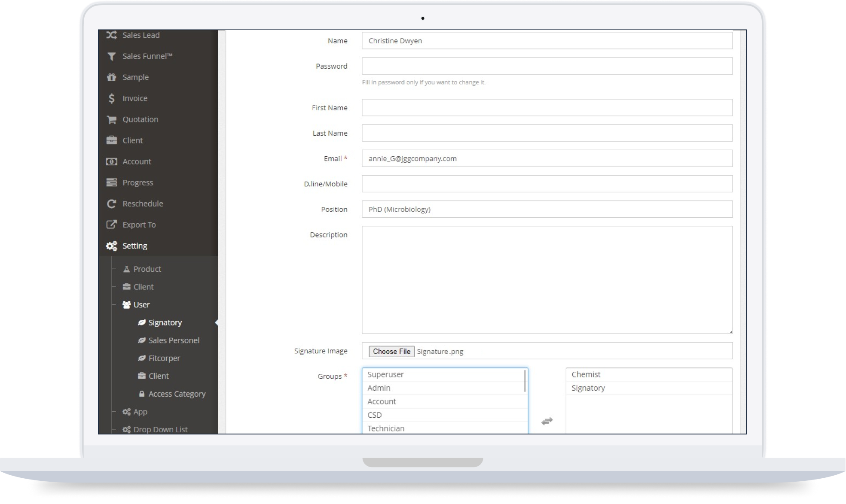Click the Invoice dollar sign icon
The image size is (846, 504).
point(111,98)
